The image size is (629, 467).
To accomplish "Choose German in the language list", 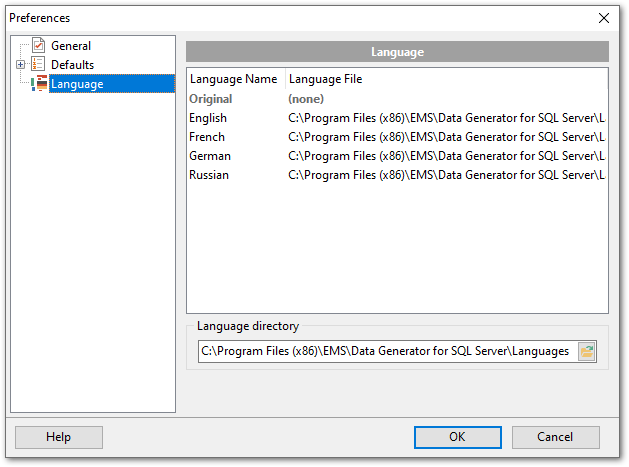I will pos(210,156).
